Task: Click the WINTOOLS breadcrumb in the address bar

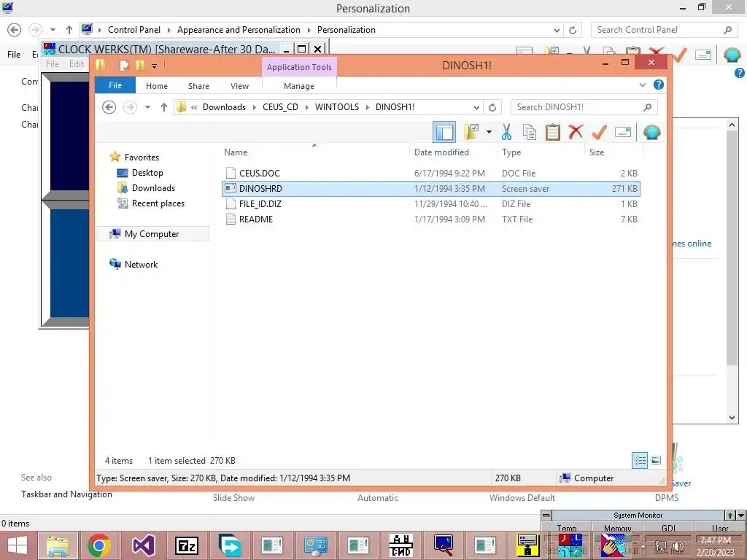Action: [337, 107]
